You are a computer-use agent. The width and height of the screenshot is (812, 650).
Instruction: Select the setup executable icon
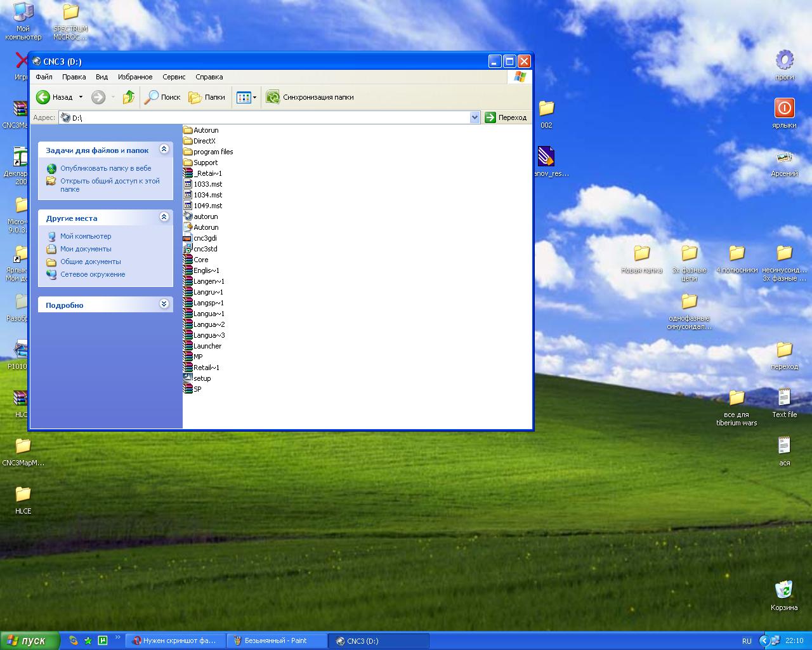pyautogui.click(x=188, y=378)
